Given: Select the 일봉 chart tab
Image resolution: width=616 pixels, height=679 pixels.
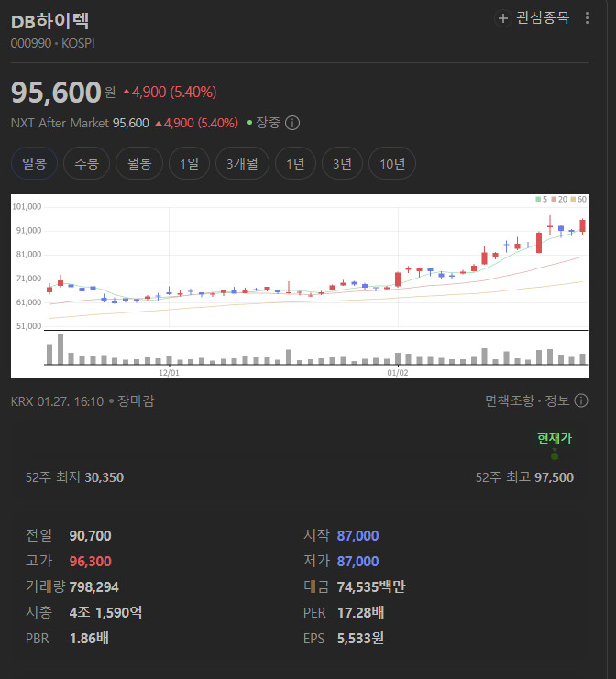Looking at the screenshot, I should click(x=34, y=163).
